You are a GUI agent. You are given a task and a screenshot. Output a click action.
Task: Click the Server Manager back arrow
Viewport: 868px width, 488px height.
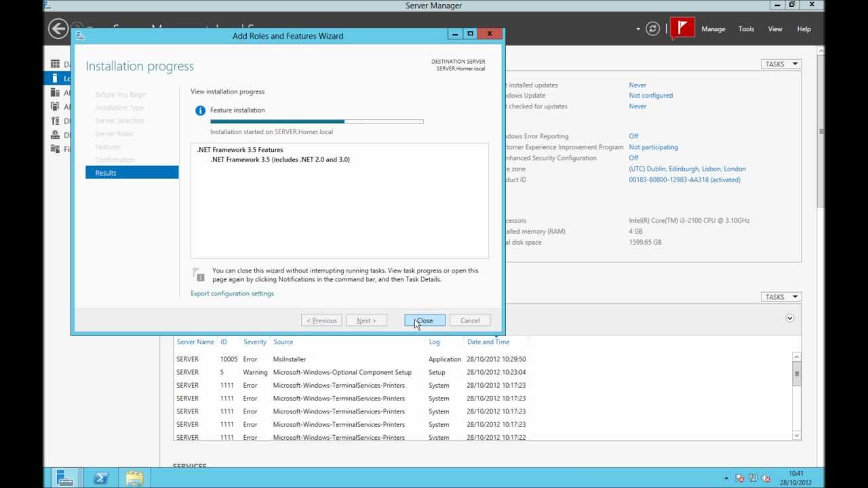point(58,28)
